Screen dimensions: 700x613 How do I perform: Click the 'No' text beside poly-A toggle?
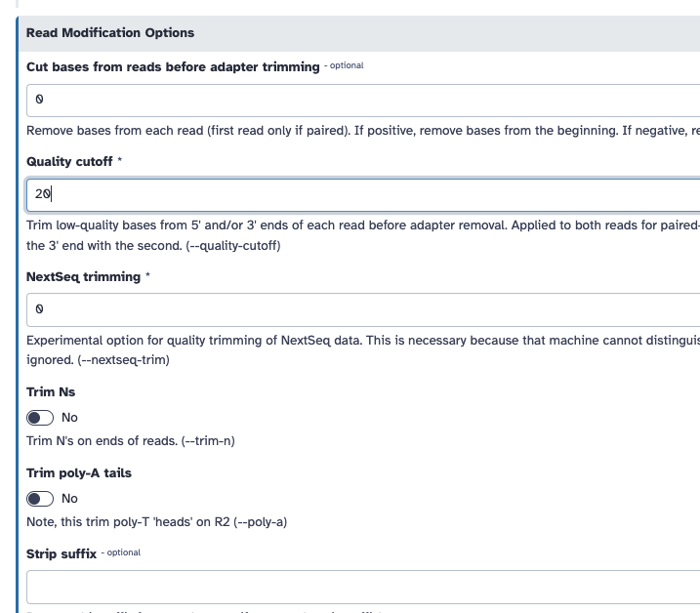tap(69, 499)
